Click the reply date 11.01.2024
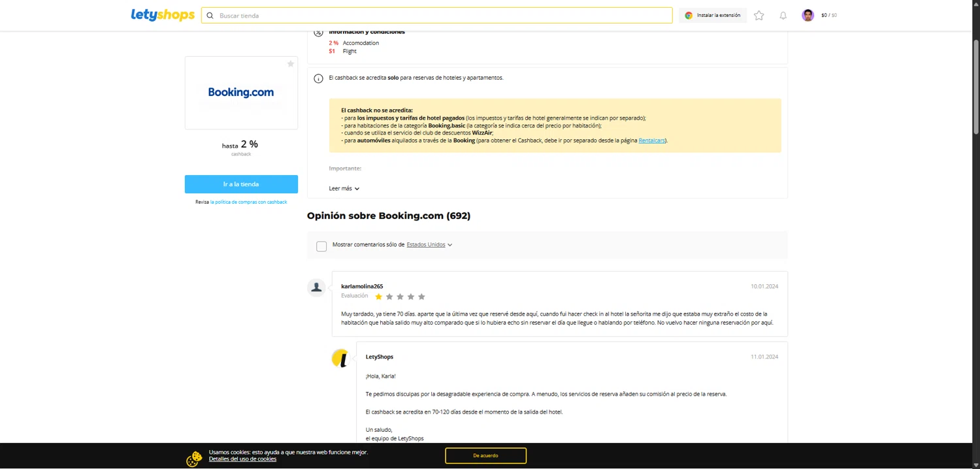Screen dimensions: 980x469 (764, 357)
